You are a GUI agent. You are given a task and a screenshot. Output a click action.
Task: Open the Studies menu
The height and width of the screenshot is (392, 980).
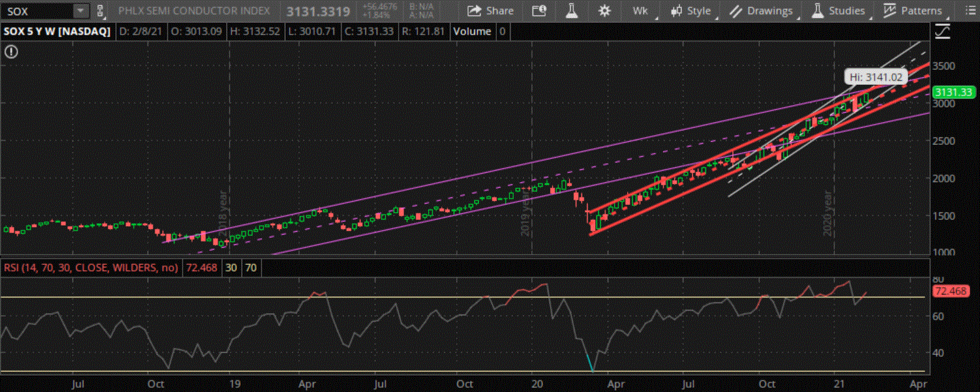[839, 11]
